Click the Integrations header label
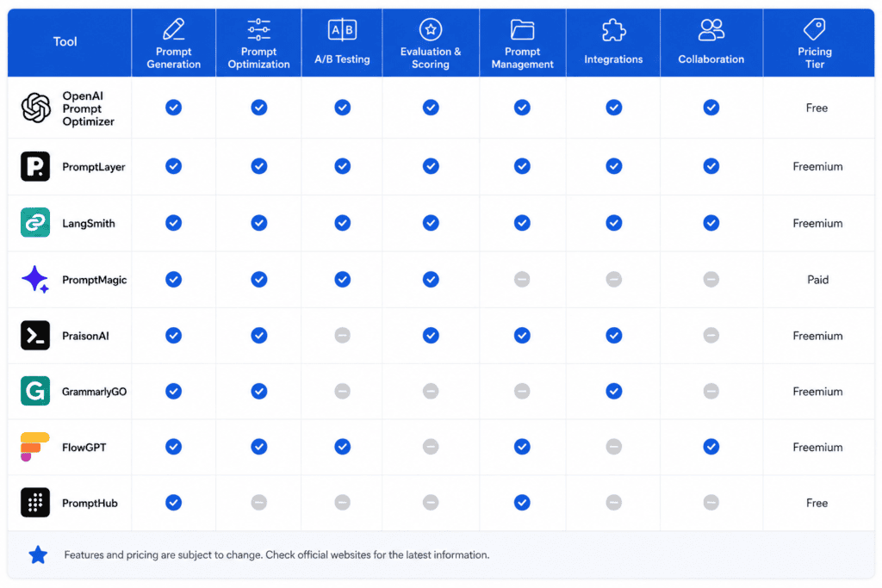882x588 pixels. point(613,59)
